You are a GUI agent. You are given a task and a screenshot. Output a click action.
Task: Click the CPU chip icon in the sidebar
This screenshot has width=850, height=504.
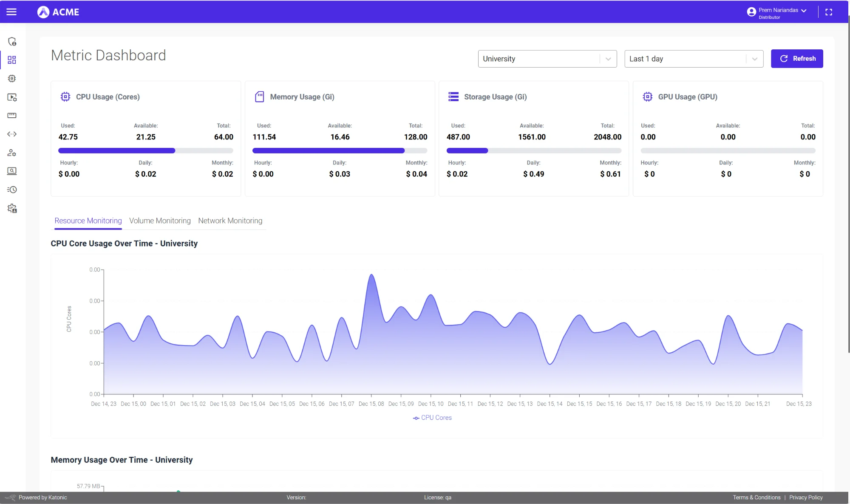coord(13,78)
